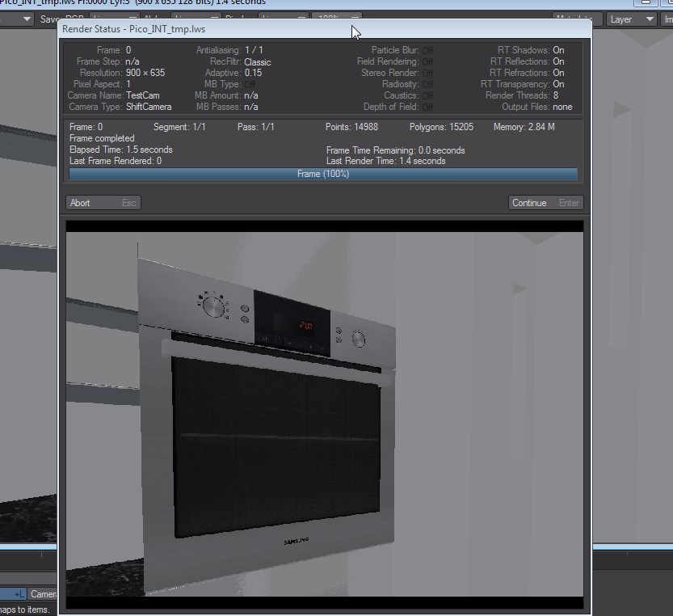Viewport: 673px width, 616px height.
Task: Select the Camera mode button
Action: click(44, 594)
